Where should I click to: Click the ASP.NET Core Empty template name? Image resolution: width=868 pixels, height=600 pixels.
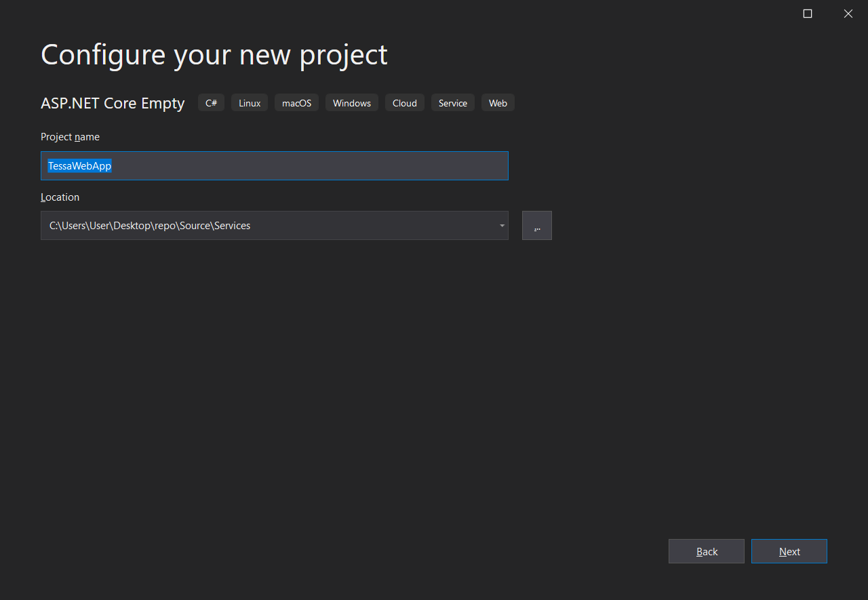[x=113, y=103]
